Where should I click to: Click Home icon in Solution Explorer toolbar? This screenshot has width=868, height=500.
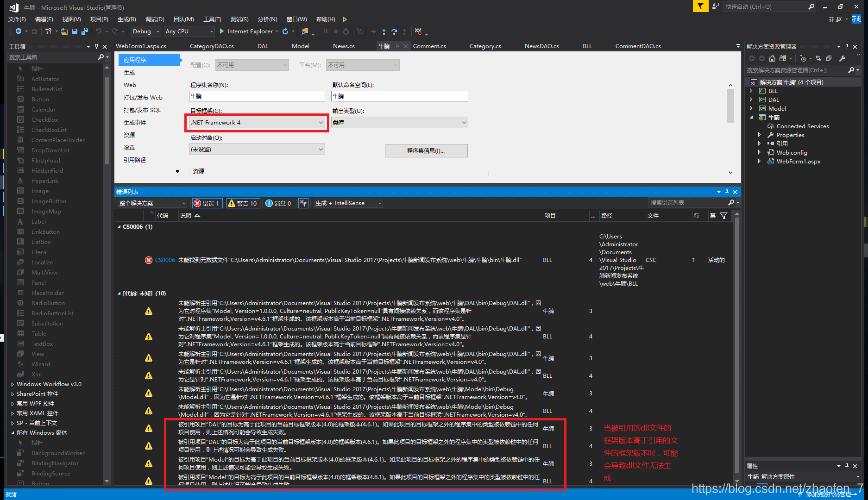[772, 58]
